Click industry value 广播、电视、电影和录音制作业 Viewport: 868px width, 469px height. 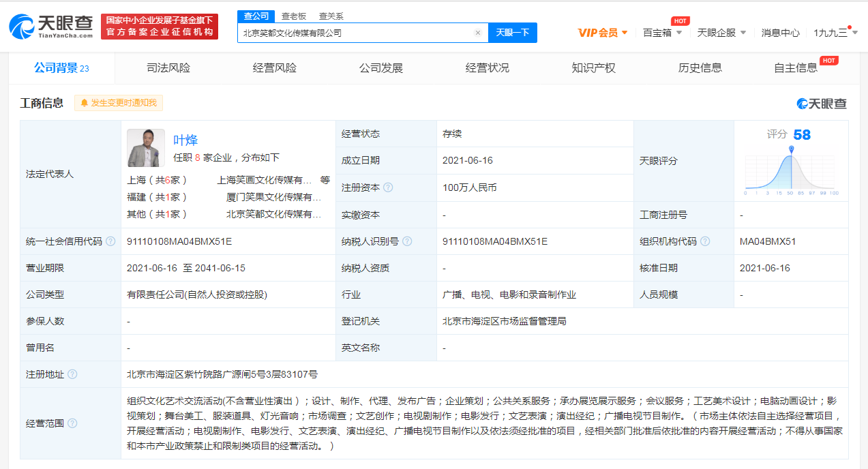tap(509, 294)
